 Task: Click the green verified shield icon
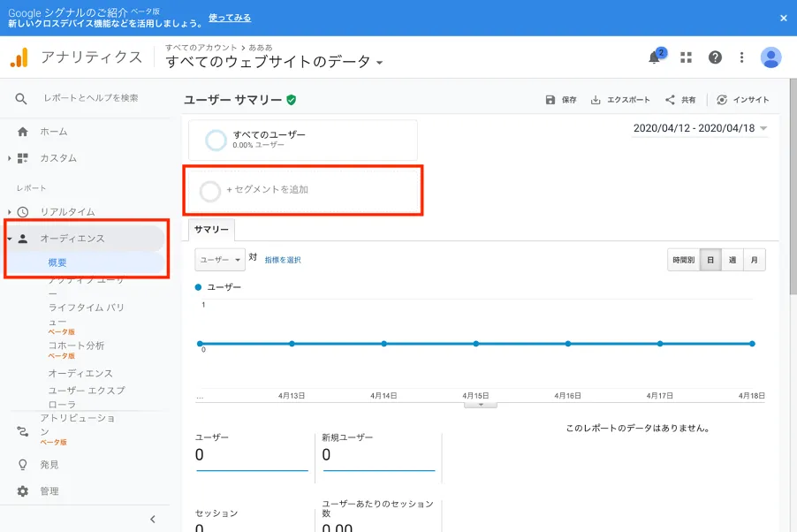pyautogui.click(x=292, y=100)
